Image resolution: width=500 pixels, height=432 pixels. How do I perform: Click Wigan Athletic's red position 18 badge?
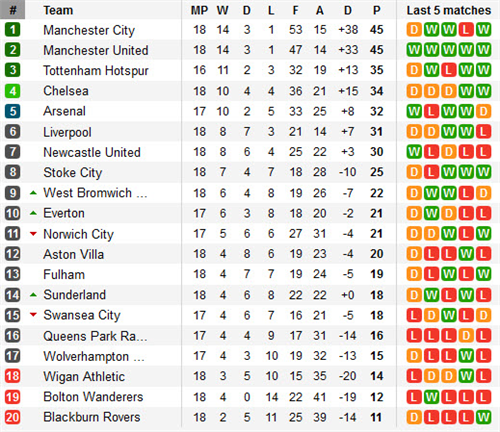pyautogui.click(x=12, y=376)
